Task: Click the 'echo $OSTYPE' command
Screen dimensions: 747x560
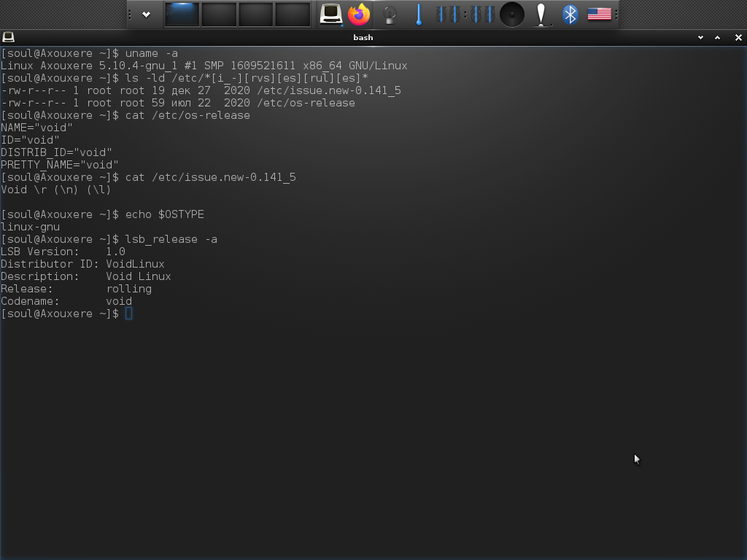Action: pyautogui.click(x=165, y=214)
